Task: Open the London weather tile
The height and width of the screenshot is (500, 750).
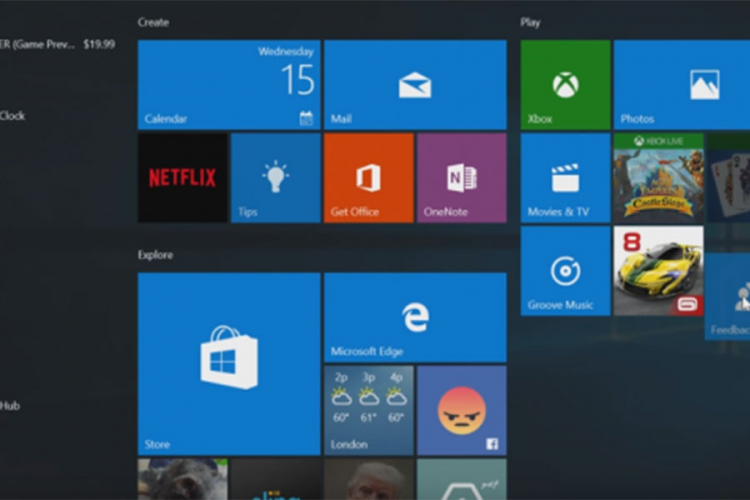Action: 369,411
